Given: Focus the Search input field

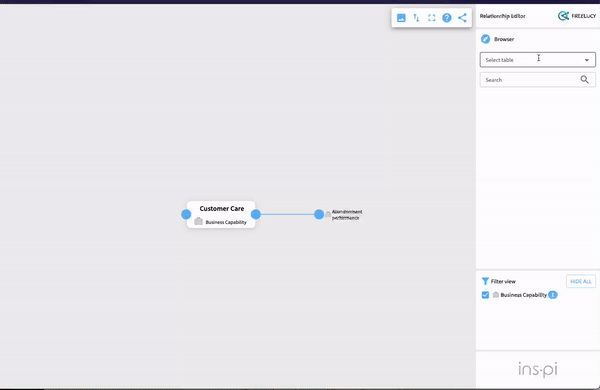Looking at the screenshot, I should pyautogui.click(x=538, y=80).
